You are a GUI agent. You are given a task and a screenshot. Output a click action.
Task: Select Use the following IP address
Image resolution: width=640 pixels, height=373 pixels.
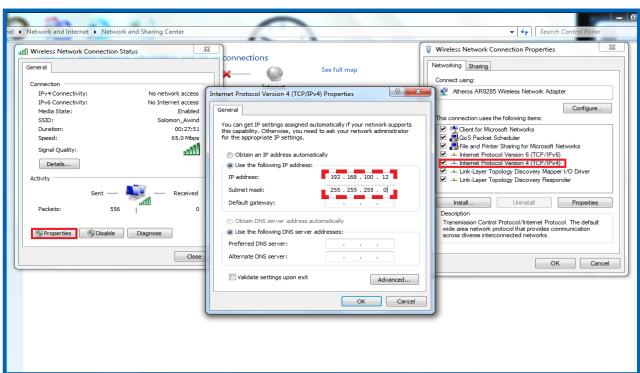click(230, 165)
